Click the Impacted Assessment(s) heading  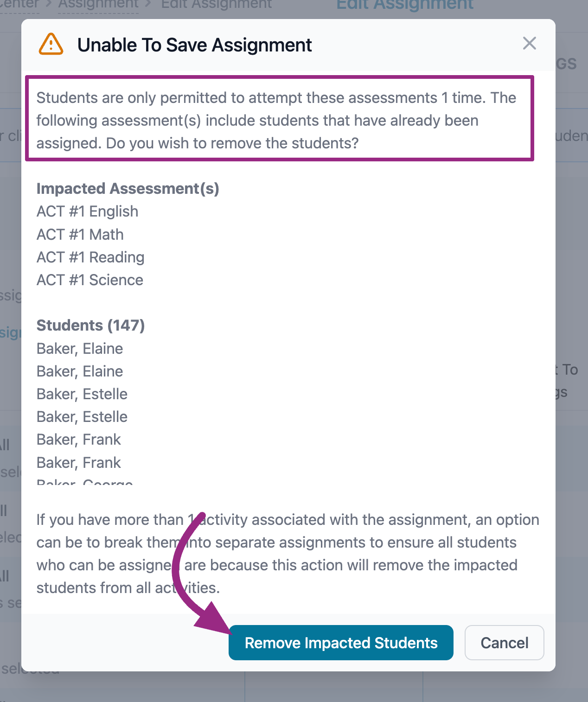(128, 189)
